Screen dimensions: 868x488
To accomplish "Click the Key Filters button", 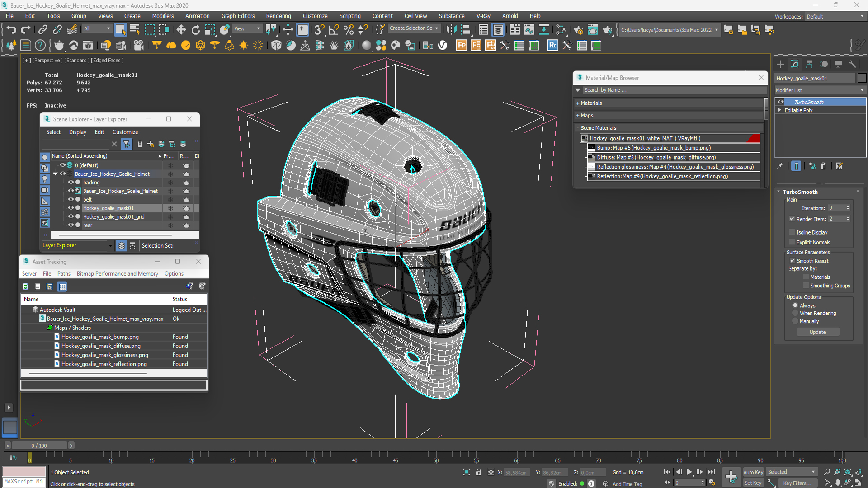I will click(x=797, y=483).
